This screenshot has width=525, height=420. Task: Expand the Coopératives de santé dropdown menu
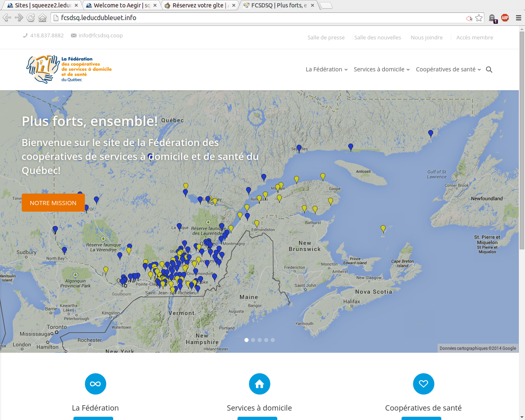[448, 70]
